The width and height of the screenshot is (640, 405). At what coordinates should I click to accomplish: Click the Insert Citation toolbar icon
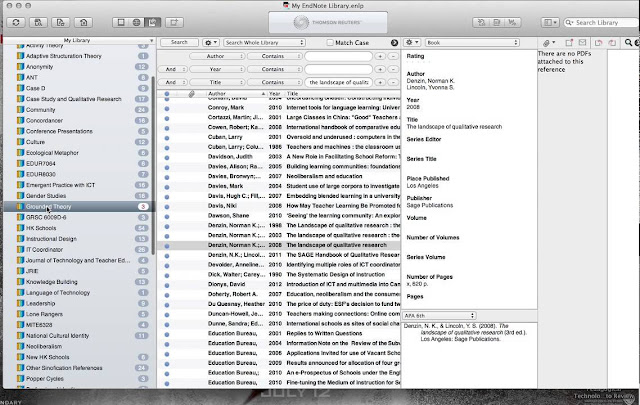[x=481, y=22]
